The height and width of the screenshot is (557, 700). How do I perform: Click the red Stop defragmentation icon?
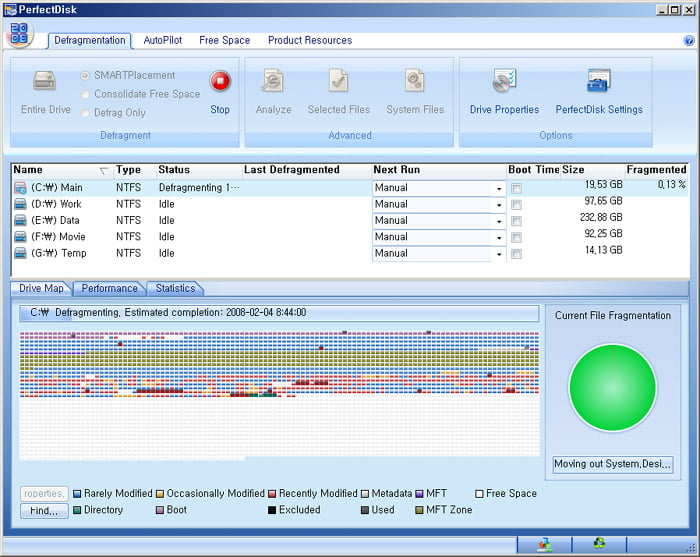click(x=220, y=82)
